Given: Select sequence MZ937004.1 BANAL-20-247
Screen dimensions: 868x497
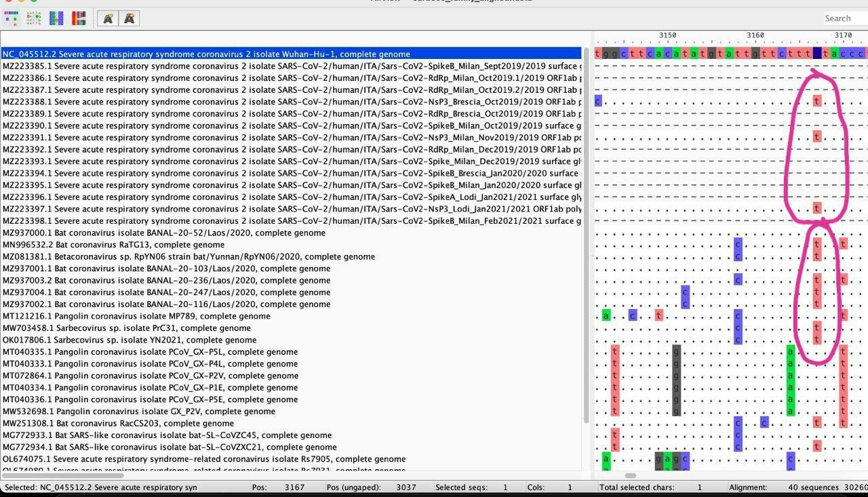Looking at the screenshot, I should point(291,292).
